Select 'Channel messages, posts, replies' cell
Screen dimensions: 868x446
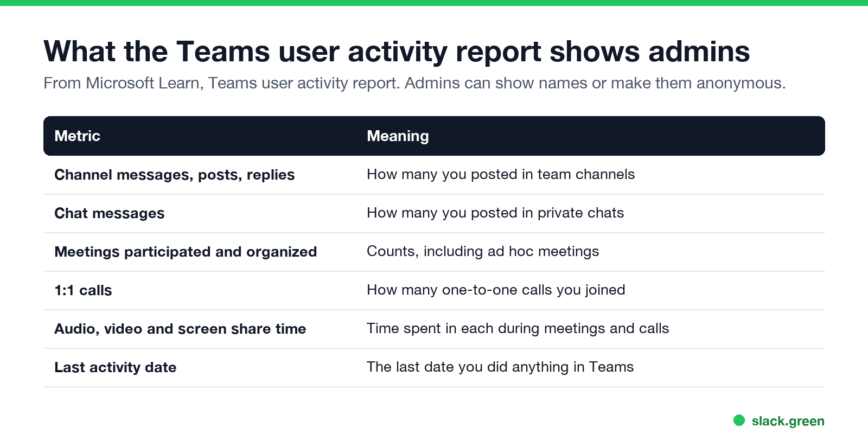[175, 175]
